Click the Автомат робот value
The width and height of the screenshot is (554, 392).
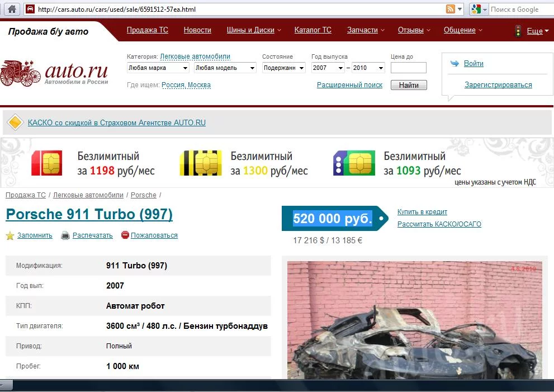[x=135, y=306]
